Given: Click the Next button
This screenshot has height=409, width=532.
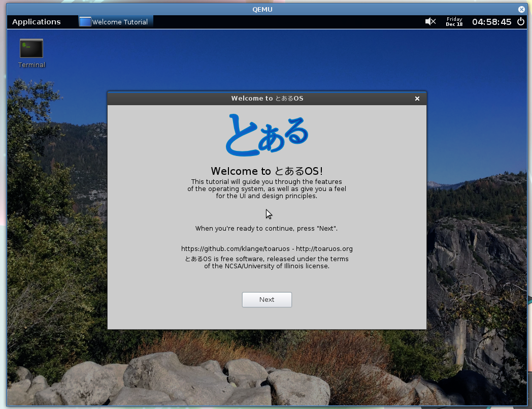Looking at the screenshot, I should coord(267,300).
